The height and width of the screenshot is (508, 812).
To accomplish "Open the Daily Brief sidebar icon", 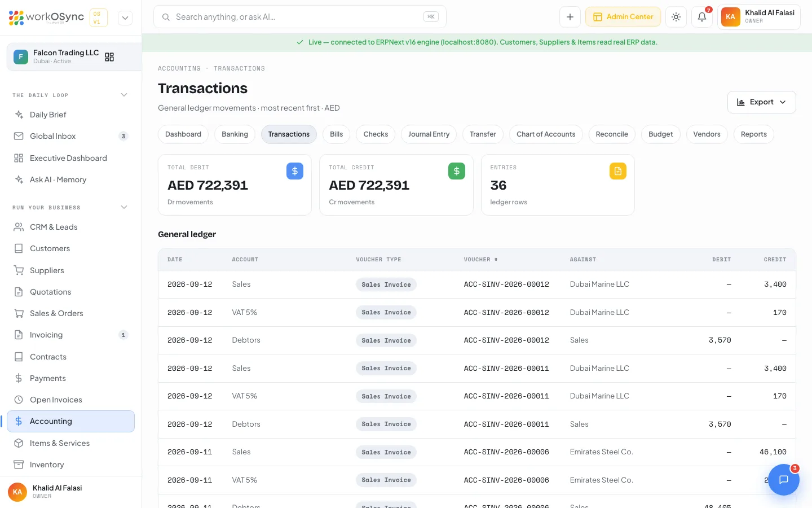I will pos(19,115).
